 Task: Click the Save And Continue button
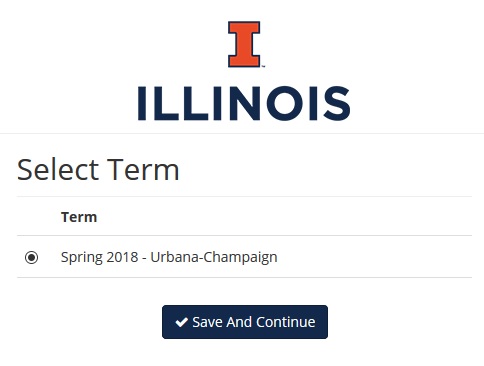click(x=245, y=322)
